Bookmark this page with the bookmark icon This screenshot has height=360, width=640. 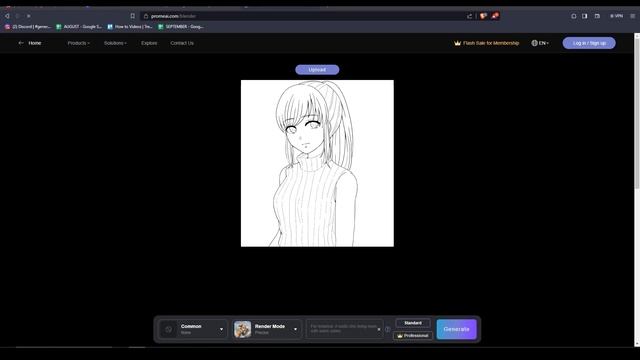tap(133, 16)
